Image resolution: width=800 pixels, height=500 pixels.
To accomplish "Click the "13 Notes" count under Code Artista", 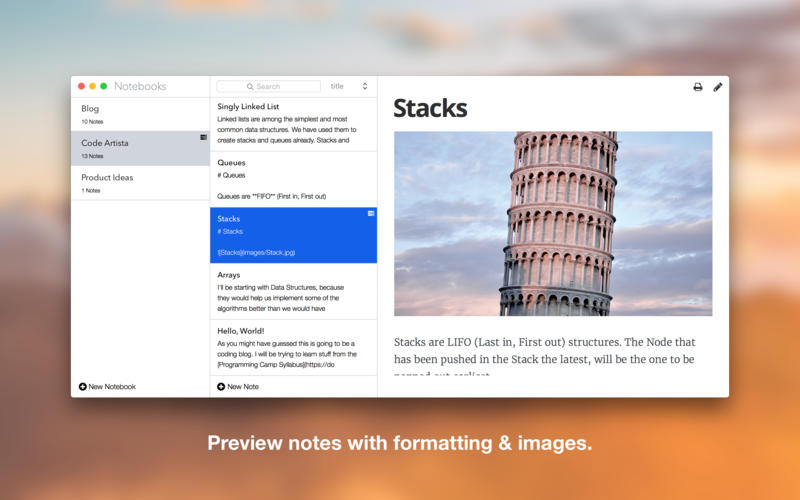I will tap(92, 156).
